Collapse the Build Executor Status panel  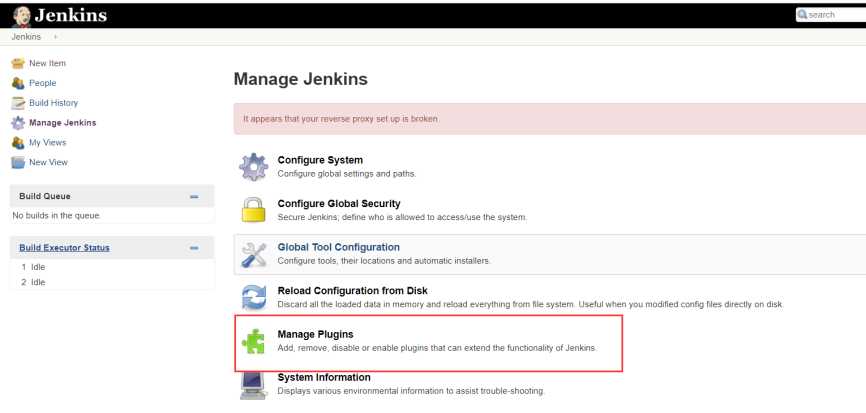[x=194, y=248]
